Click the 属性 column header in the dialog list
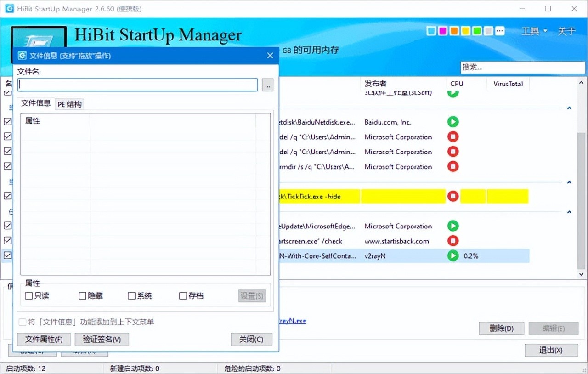 coord(55,121)
